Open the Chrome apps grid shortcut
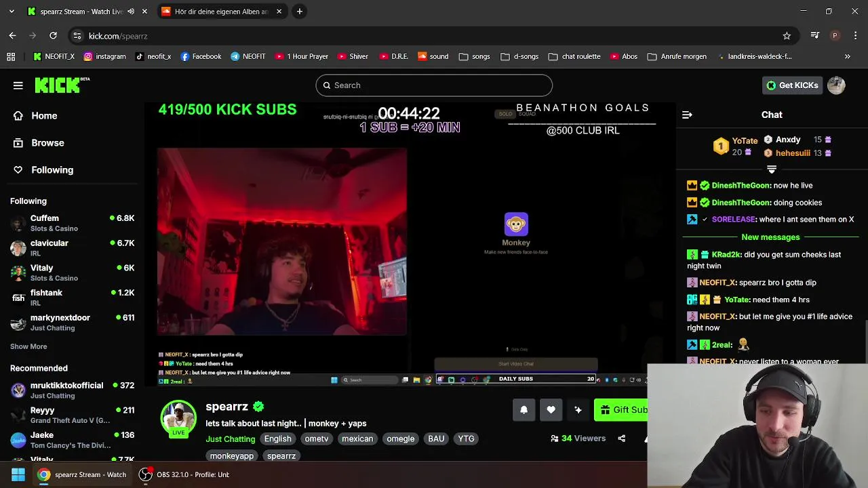This screenshot has width=868, height=488. [11, 57]
